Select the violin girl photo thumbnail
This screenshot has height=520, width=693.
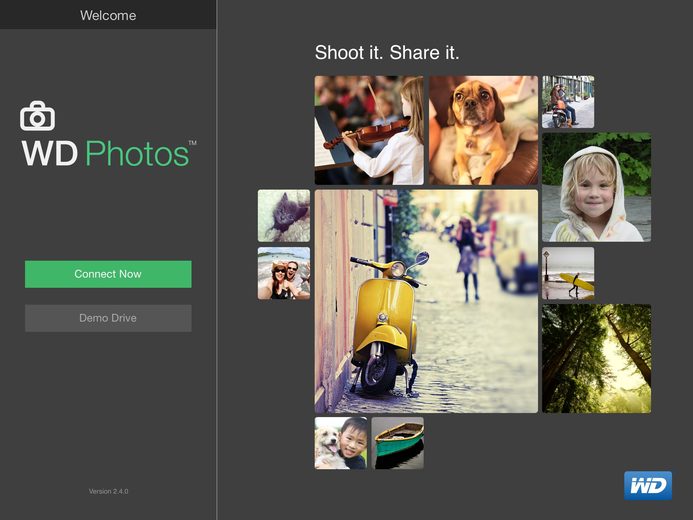(369, 130)
